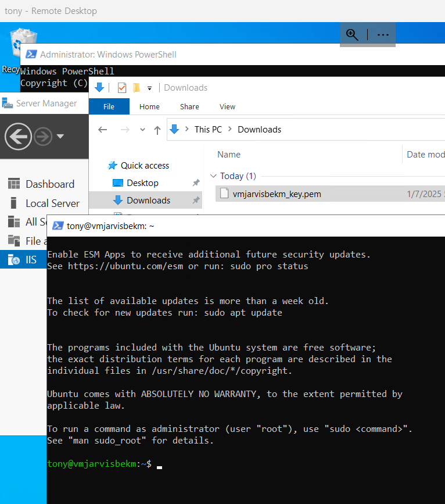This screenshot has width=445, height=504.
Task: Select IIS in Server Manager sidebar
Action: [23, 259]
